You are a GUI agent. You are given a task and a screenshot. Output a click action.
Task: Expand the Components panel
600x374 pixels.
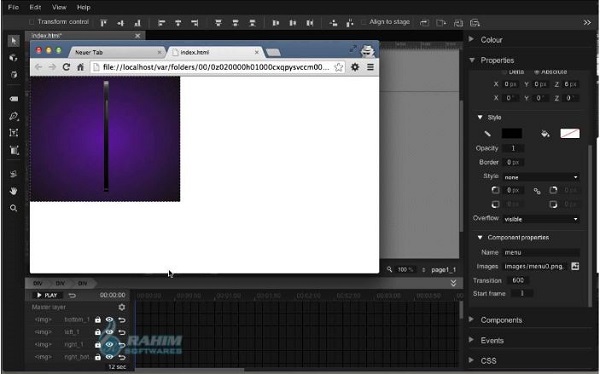tap(471, 320)
